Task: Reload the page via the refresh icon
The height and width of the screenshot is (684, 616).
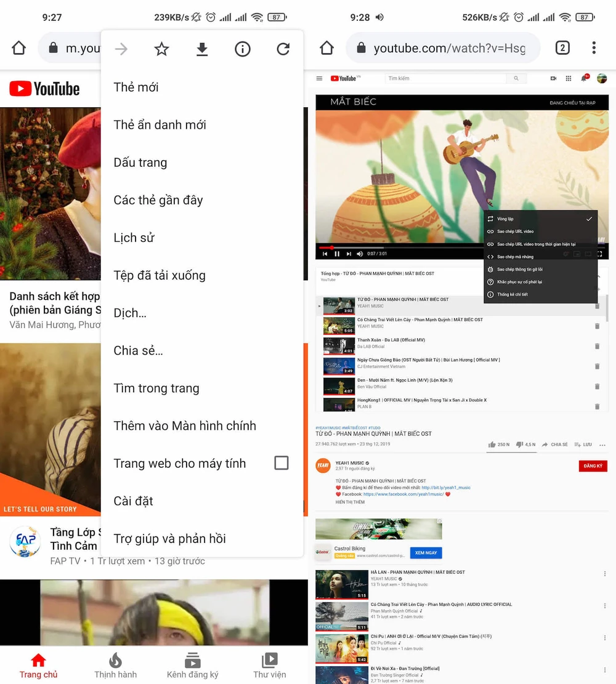Action: coord(283,49)
